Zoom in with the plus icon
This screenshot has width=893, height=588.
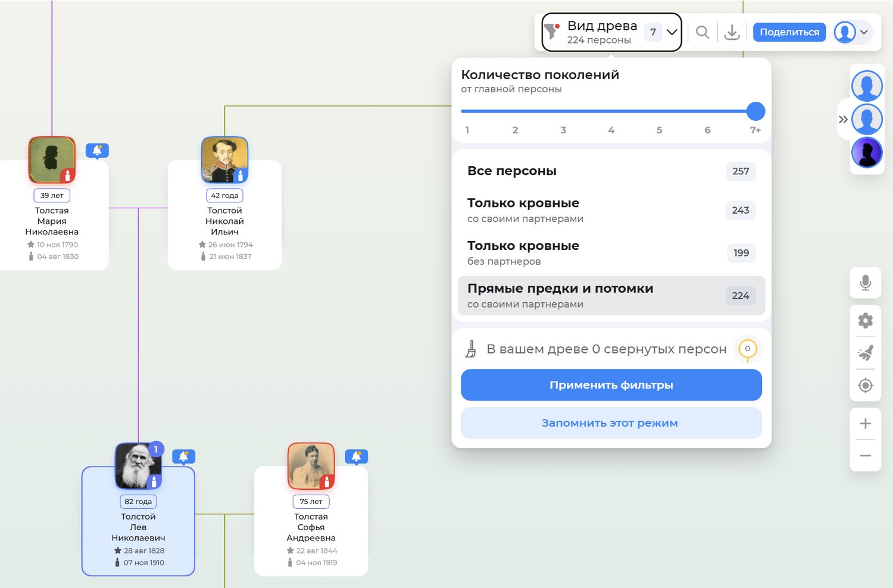pos(865,424)
